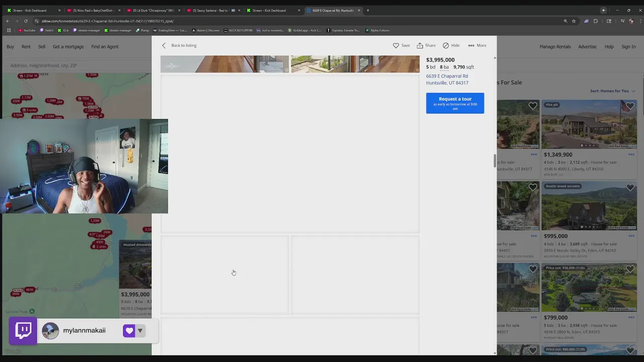Open the Pump bookmark
Screen dimensions: 644x362
[x=142, y=30]
